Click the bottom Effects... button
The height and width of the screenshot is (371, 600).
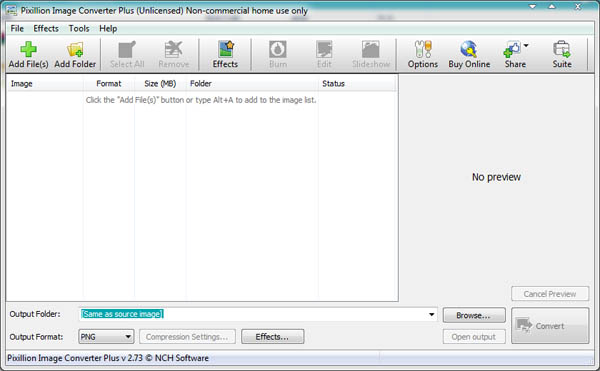click(272, 337)
